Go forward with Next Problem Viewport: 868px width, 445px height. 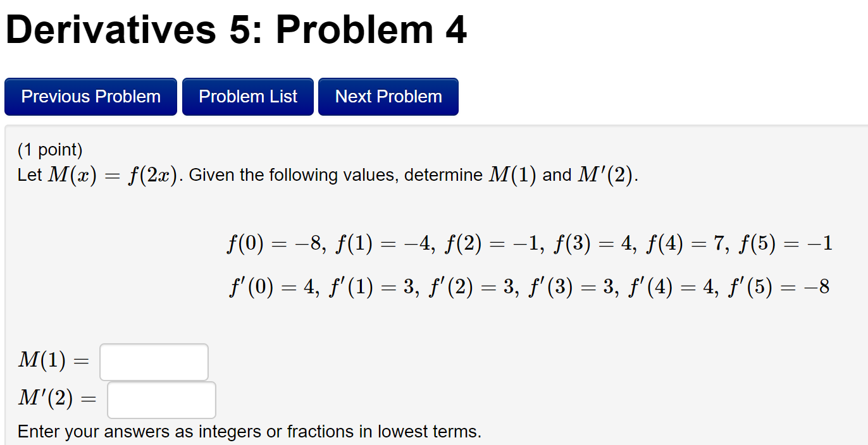click(388, 96)
